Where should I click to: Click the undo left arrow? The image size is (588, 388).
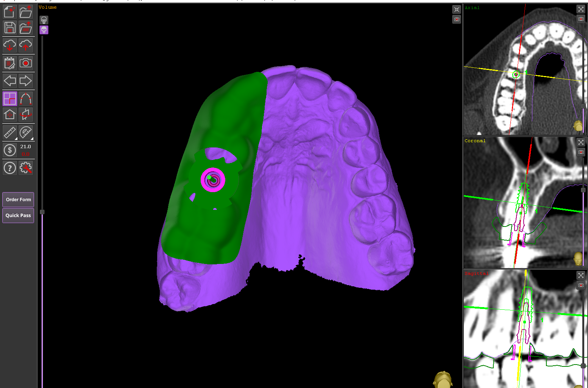click(10, 81)
